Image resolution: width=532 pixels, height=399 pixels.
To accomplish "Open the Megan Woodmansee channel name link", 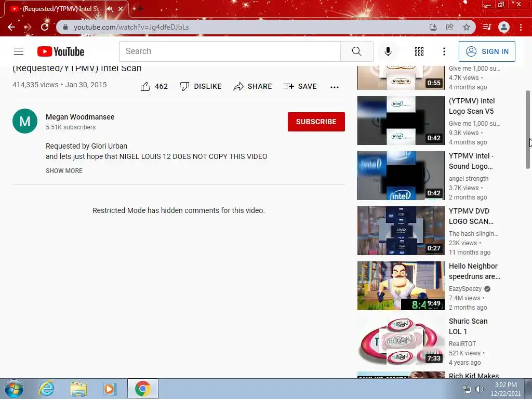I will tap(80, 117).
